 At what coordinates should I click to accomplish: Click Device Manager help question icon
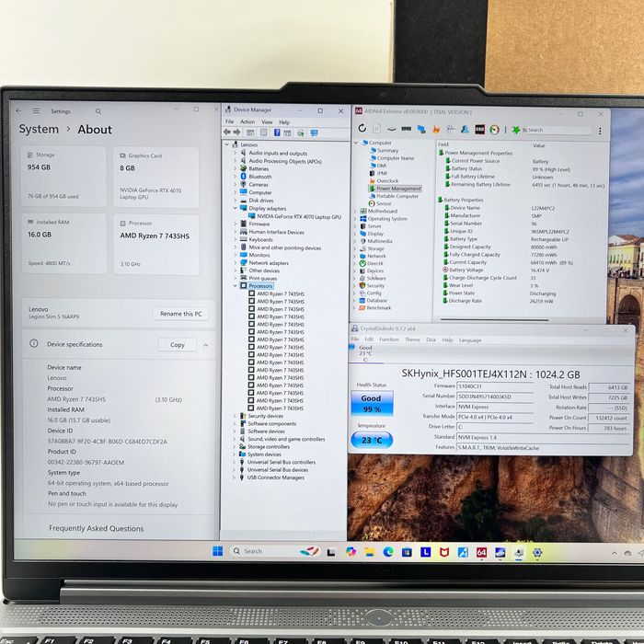click(x=277, y=132)
